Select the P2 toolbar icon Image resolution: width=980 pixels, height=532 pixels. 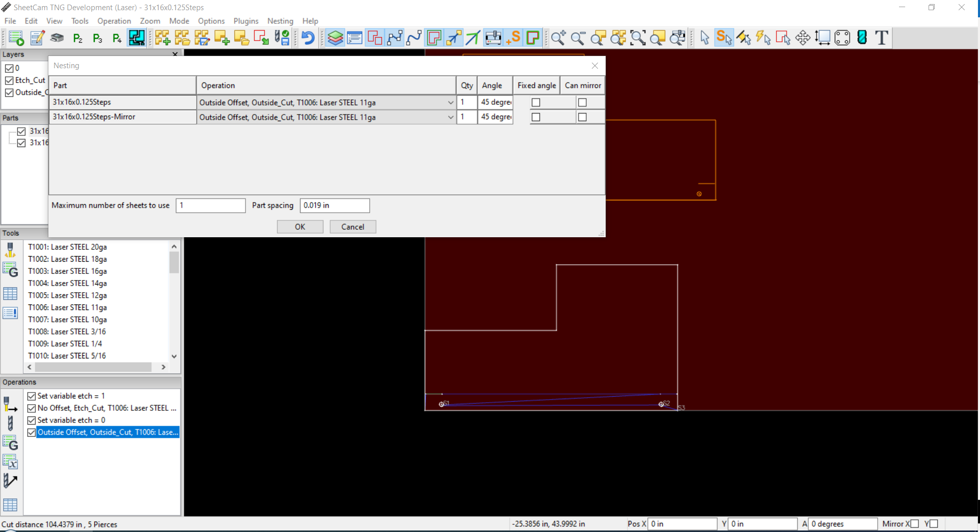point(77,38)
